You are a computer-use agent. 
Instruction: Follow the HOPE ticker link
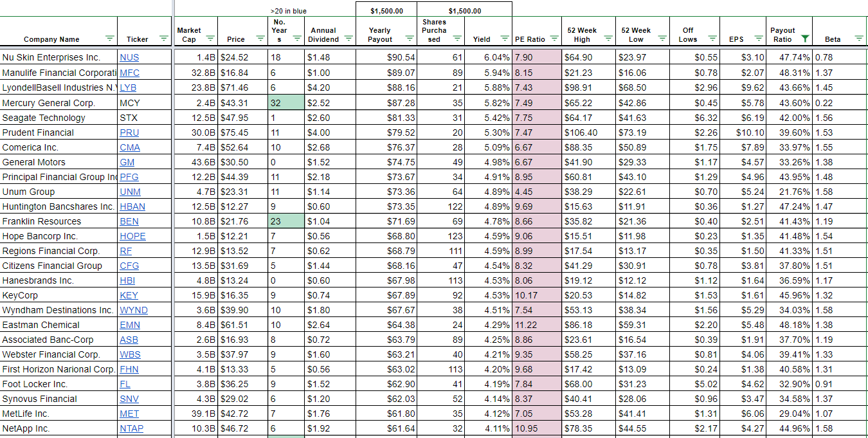click(132, 236)
